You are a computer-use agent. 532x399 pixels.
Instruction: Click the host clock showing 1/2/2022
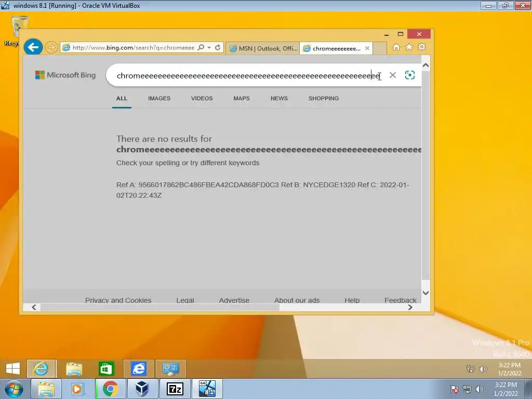coord(506,389)
